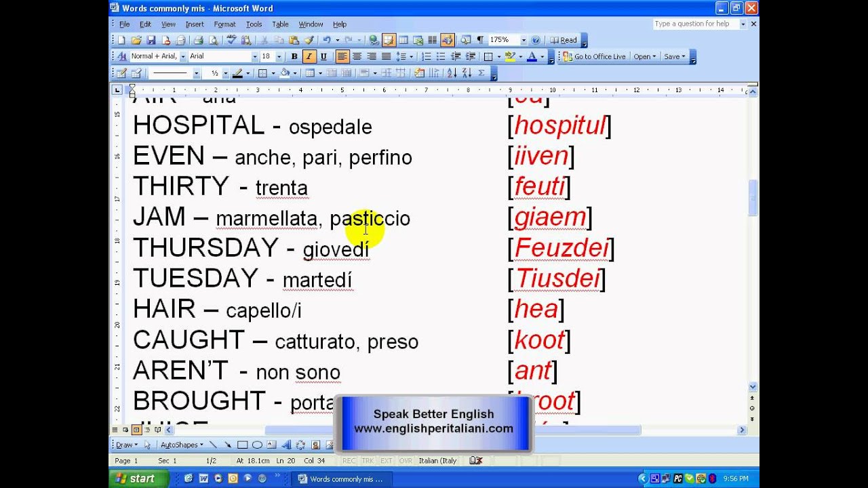Toggle the Tables and Borders toolbar button
This screenshot has width=868, height=488.
pyautogui.click(x=389, y=40)
